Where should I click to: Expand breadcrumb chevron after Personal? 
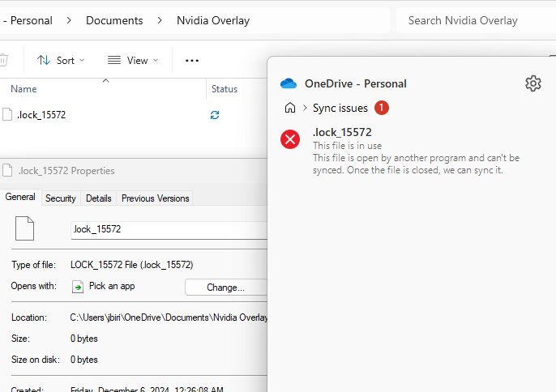tap(69, 20)
